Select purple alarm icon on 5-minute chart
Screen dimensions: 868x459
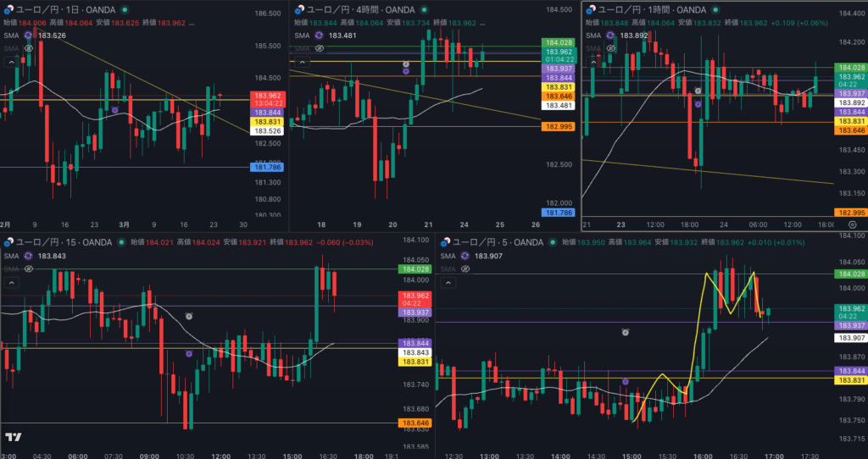click(626, 382)
